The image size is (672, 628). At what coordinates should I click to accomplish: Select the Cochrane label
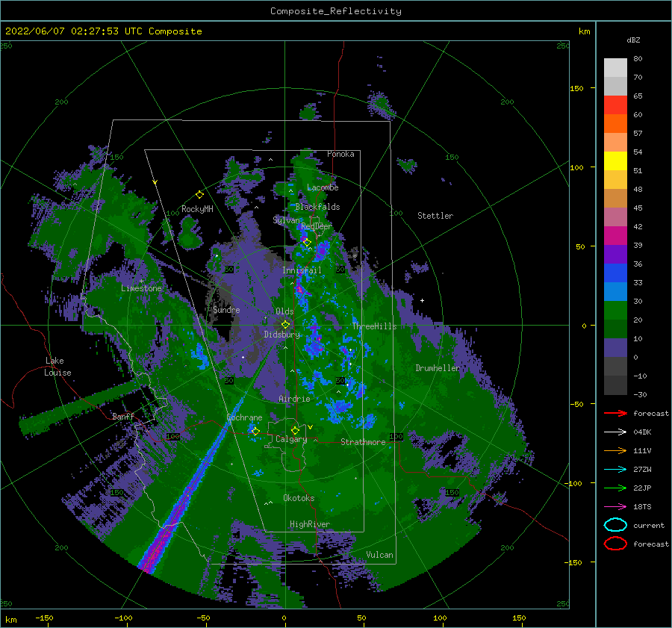pos(244,417)
